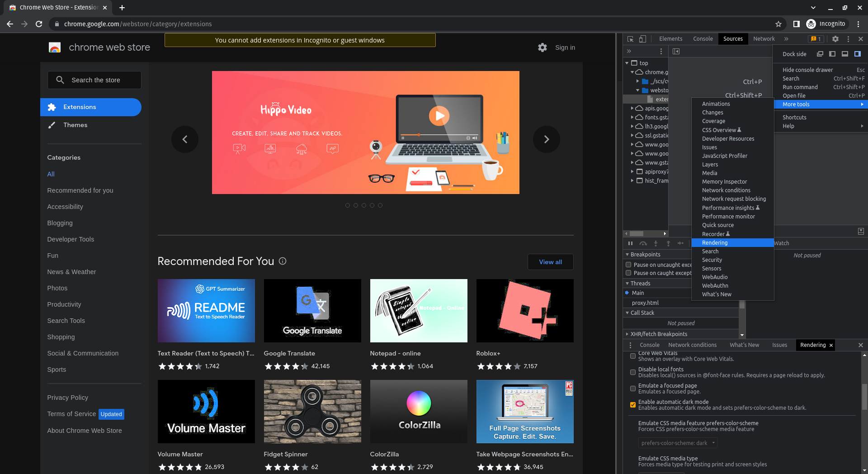The width and height of the screenshot is (868, 474).
Task: Dock DevTools to the right
Action: click(857, 54)
